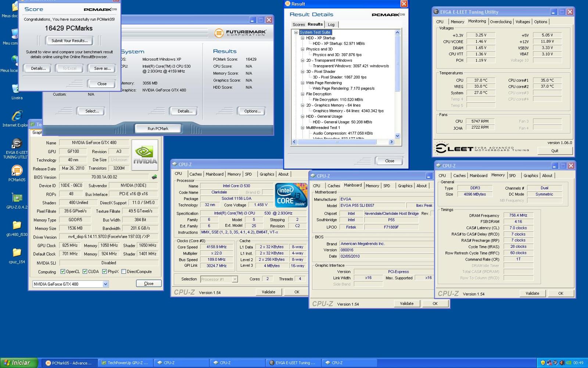Click Quit in EVGA E-LEET utility
The width and height of the screenshot is (588, 368).
tap(555, 151)
